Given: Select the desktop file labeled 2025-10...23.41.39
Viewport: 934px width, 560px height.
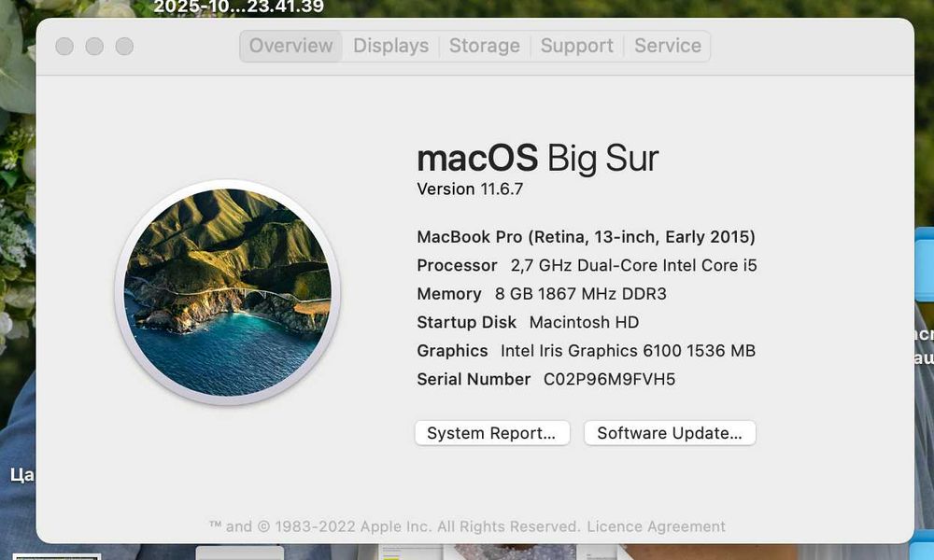Looking at the screenshot, I should pyautogui.click(x=239, y=7).
